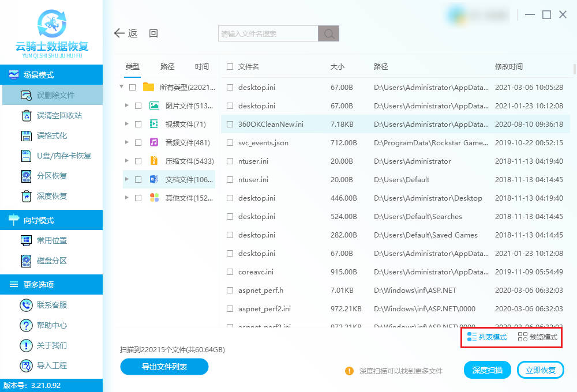Image resolution: width=577 pixels, height=392 pixels.
Task: Click the file list vertical scrollbar
Action: tap(575, 69)
